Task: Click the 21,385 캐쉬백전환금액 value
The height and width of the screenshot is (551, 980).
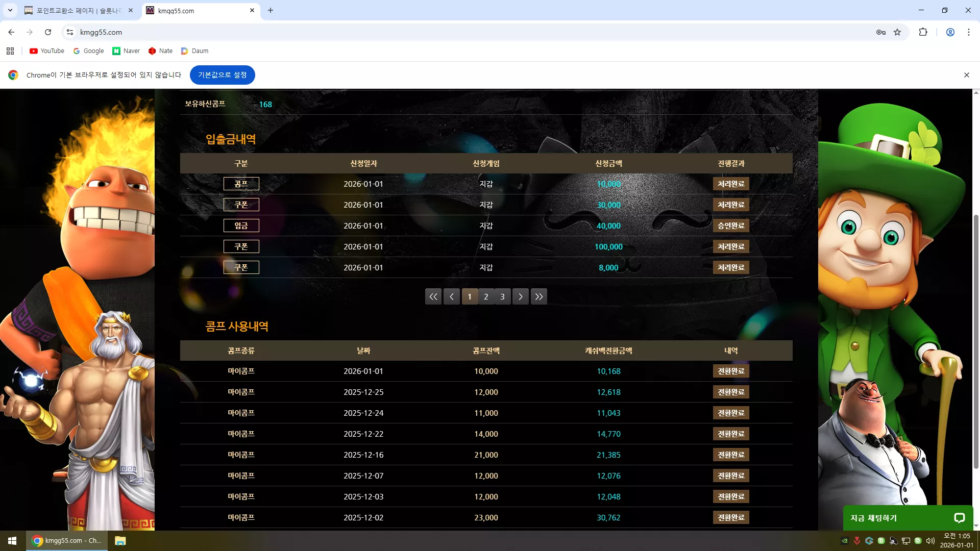Action: (609, 455)
